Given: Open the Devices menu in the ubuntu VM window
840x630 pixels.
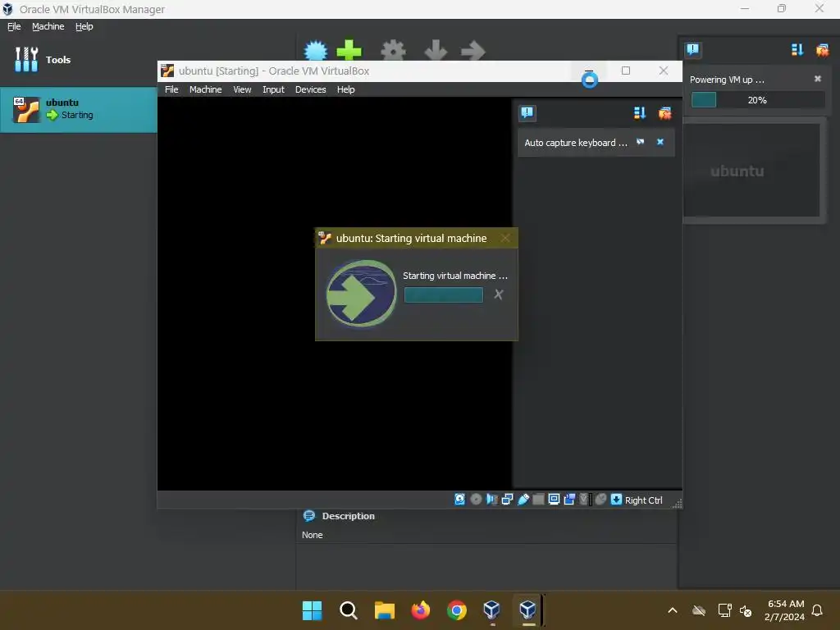Looking at the screenshot, I should tap(310, 89).
